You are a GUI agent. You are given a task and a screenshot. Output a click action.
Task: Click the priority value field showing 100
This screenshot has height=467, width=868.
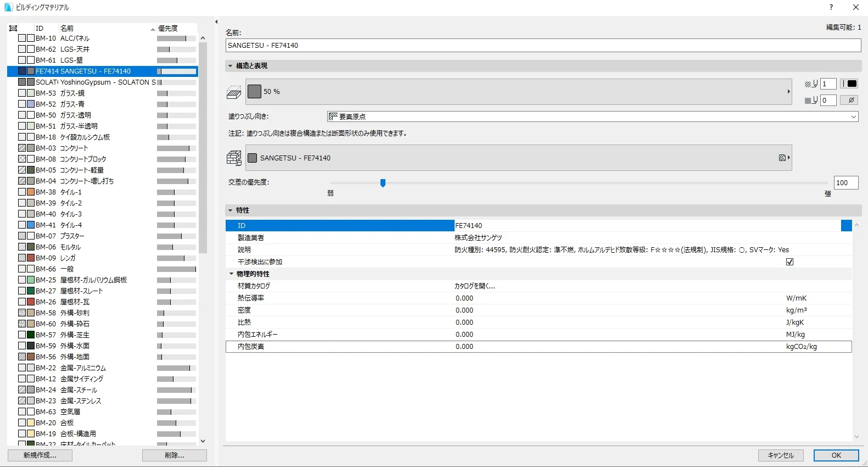click(x=846, y=183)
